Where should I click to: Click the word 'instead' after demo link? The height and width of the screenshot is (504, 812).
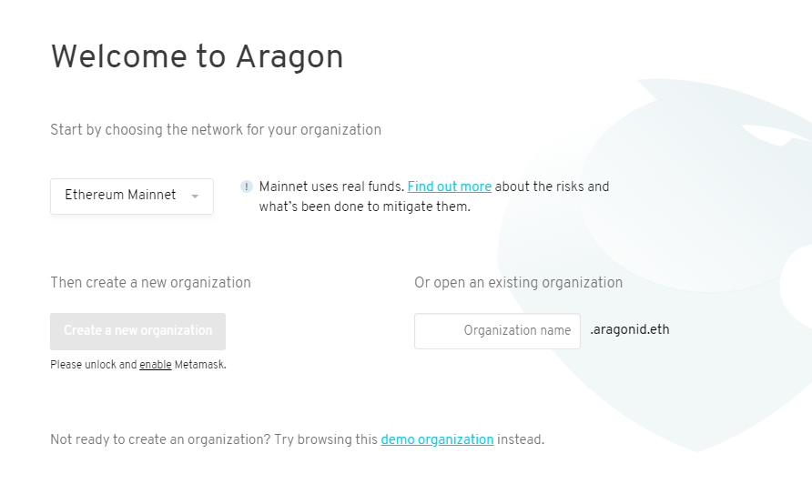click(521, 439)
